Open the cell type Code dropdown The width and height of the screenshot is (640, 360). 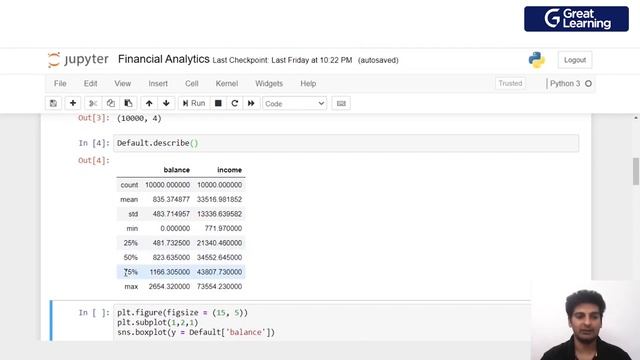tap(295, 104)
